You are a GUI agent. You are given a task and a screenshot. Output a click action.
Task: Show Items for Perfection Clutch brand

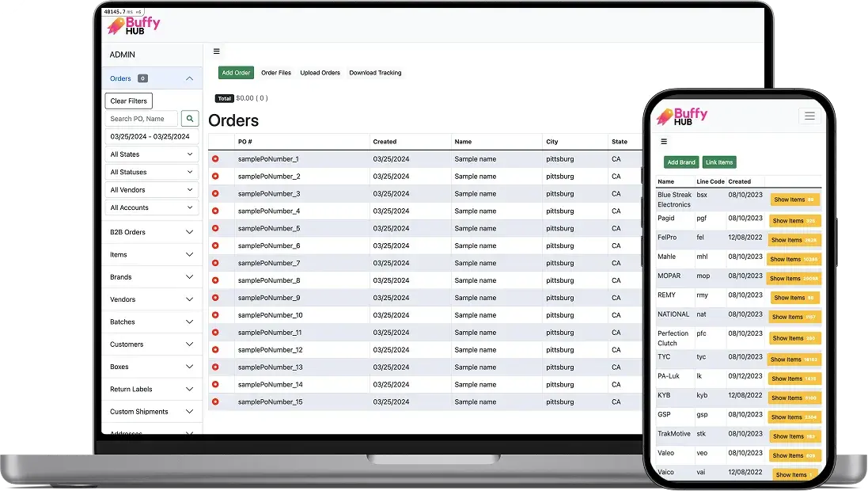point(794,339)
